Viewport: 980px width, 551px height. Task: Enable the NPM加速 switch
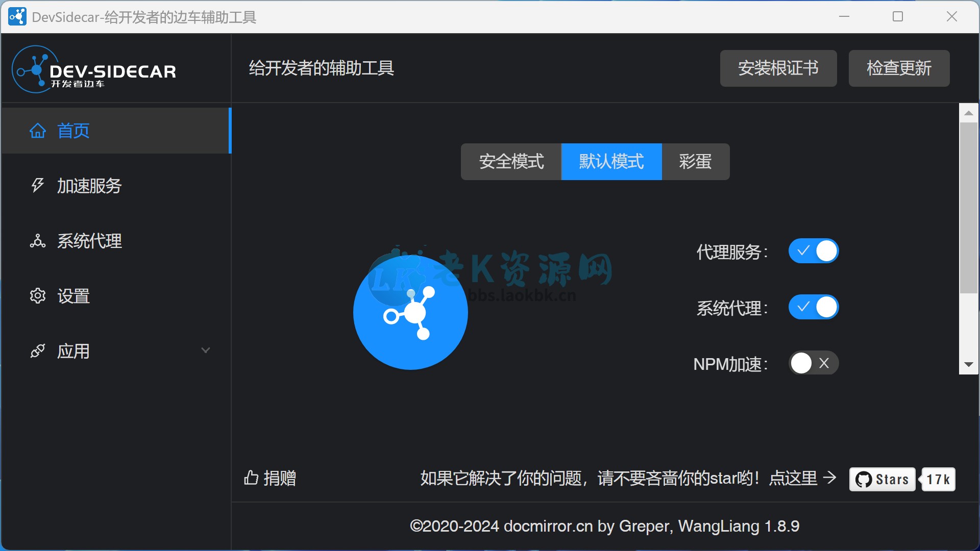coord(814,363)
